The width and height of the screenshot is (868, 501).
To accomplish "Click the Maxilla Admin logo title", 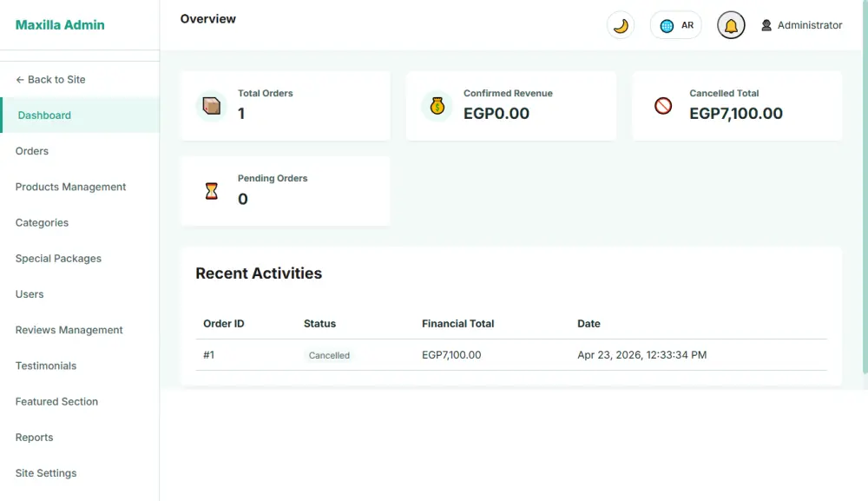I will [60, 25].
